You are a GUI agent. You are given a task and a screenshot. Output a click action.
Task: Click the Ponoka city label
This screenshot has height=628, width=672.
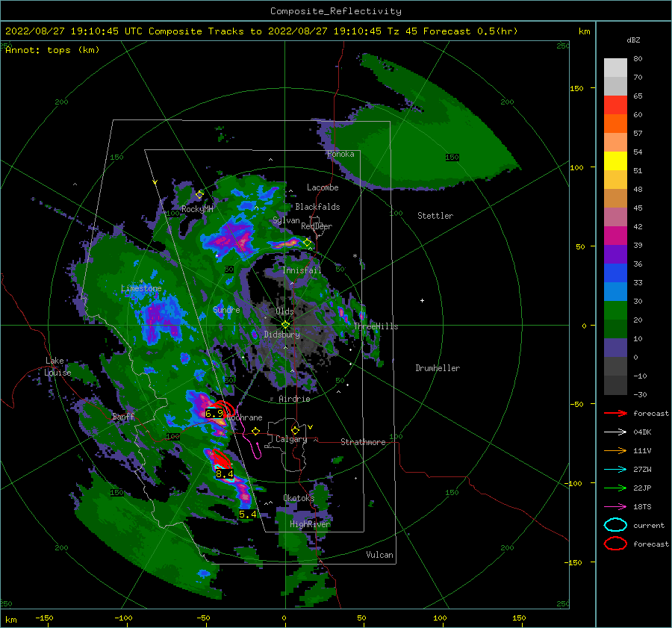[340, 154]
